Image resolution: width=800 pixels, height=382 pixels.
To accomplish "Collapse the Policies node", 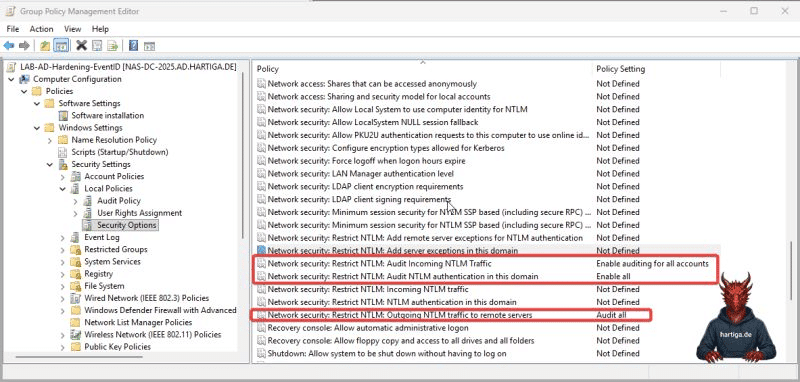I will (x=24, y=91).
